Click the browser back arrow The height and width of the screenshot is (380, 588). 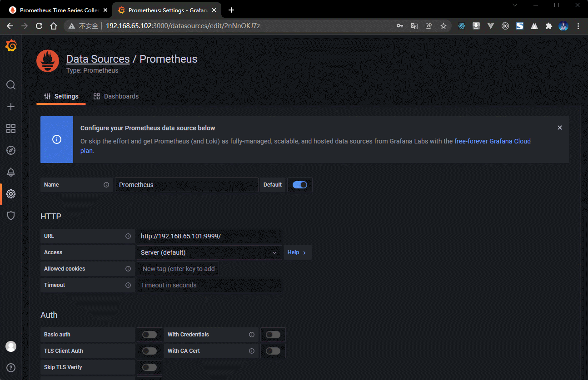click(10, 26)
